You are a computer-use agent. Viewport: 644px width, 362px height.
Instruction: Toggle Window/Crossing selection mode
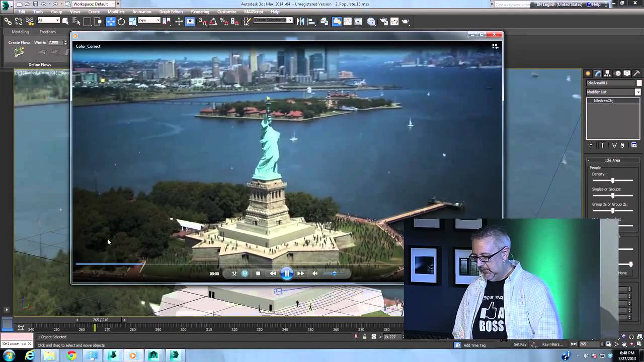click(98, 21)
